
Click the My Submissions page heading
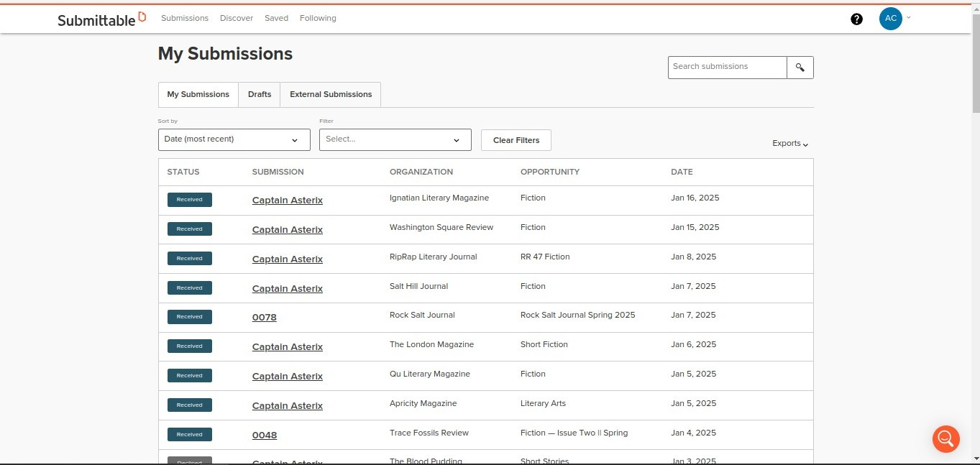[225, 54]
